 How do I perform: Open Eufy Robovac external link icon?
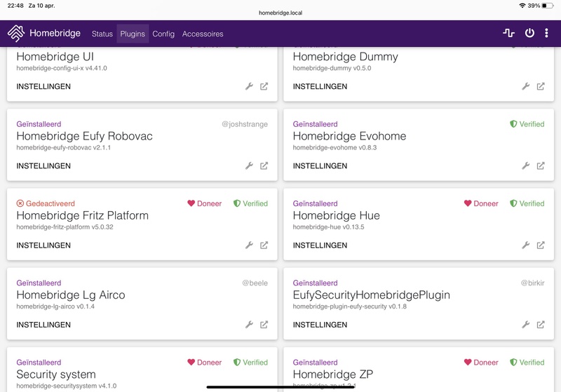pos(264,165)
